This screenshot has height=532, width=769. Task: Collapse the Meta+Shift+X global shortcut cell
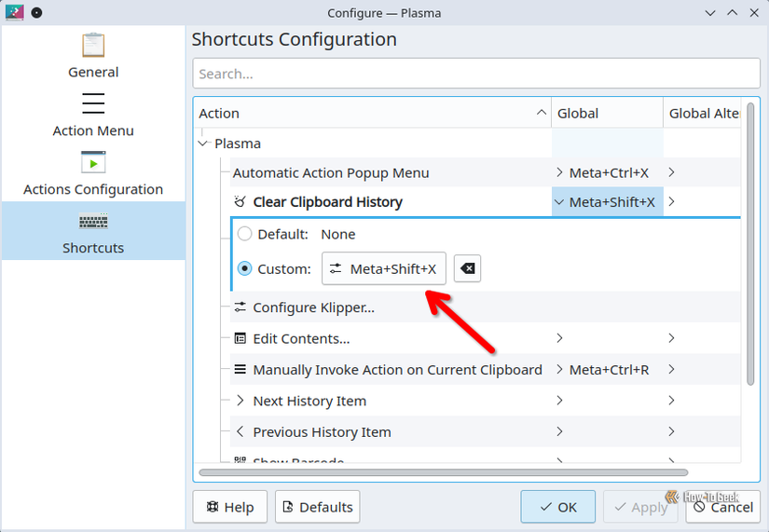[x=559, y=202]
